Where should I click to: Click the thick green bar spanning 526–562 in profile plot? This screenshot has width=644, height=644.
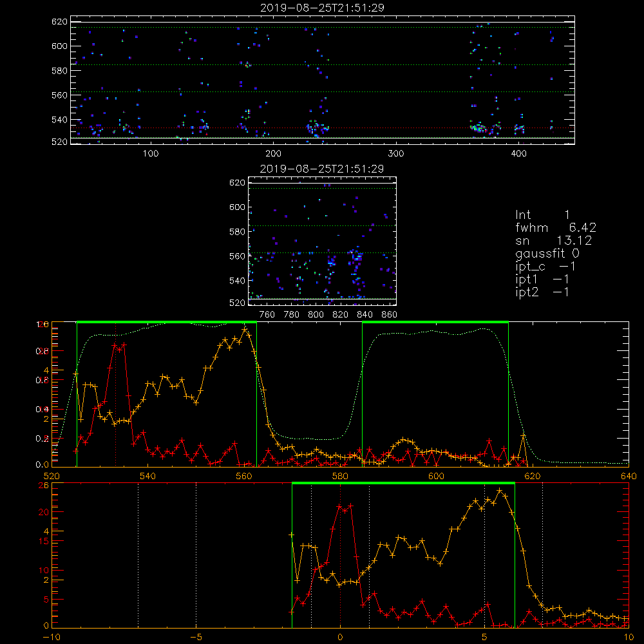click(167, 323)
